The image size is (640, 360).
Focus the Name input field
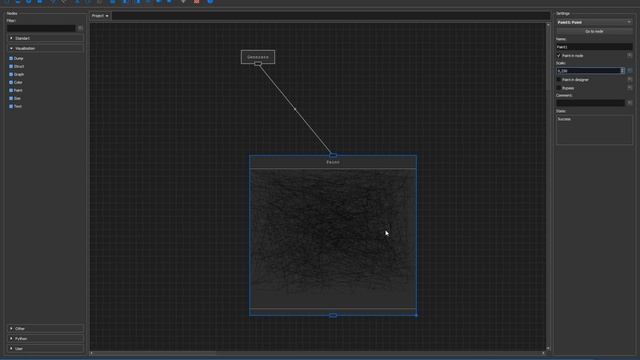coord(594,47)
